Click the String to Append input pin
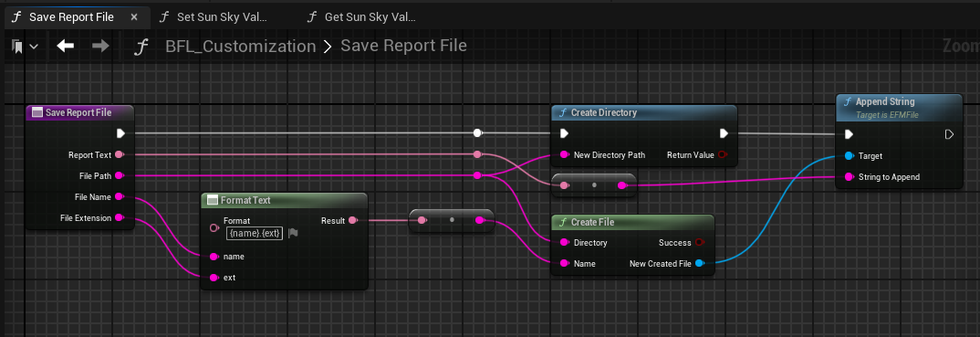The width and height of the screenshot is (980, 337). pyautogui.click(x=849, y=177)
